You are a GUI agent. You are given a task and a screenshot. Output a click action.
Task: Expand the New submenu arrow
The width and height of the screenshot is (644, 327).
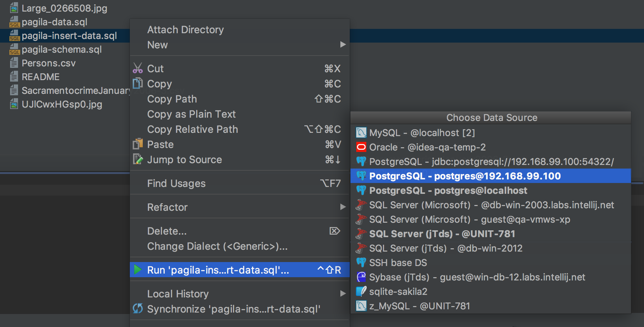[x=343, y=44]
